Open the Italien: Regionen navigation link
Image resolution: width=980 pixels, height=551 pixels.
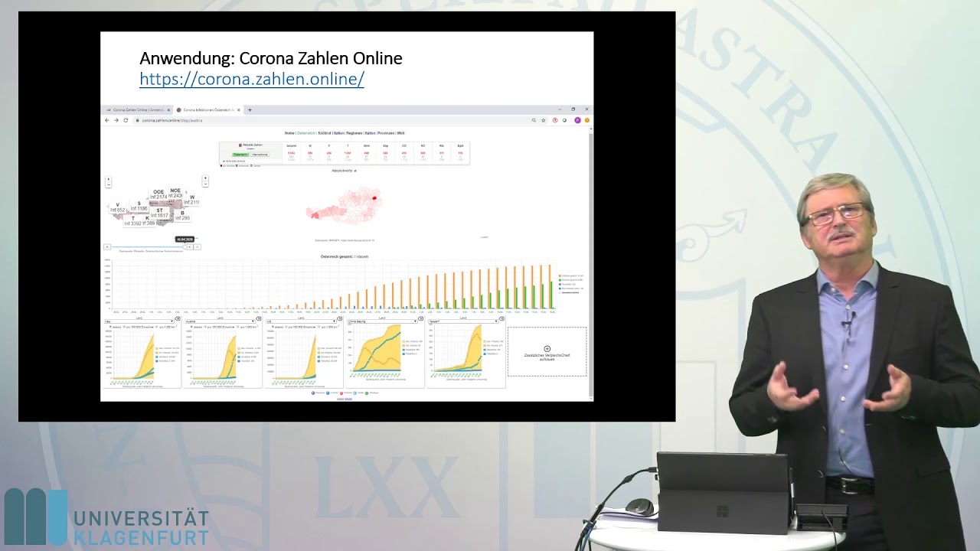pos(349,133)
